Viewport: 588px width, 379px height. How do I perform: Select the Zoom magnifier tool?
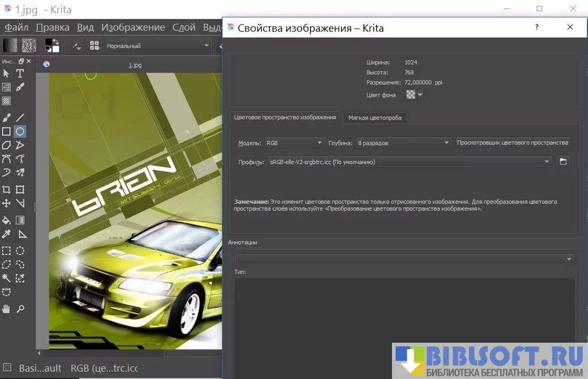click(x=20, y=309)
